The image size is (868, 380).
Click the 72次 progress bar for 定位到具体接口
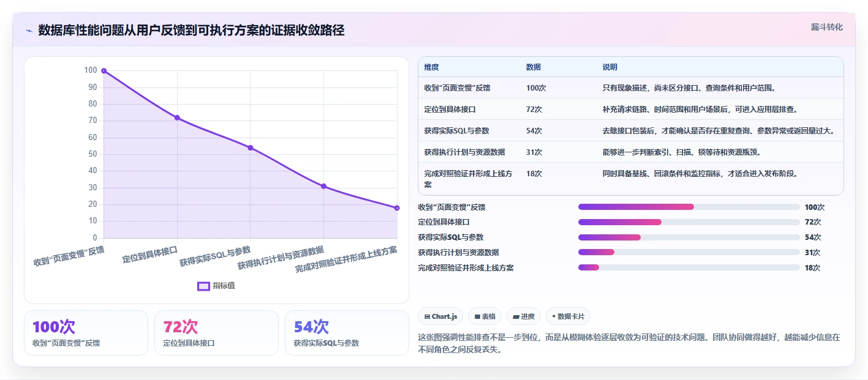click(689, 222)
